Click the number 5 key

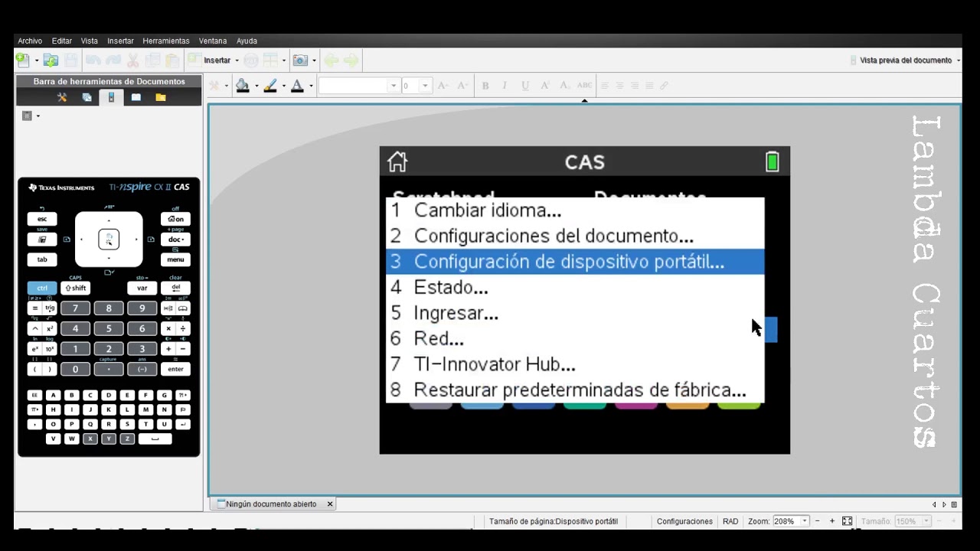pos(109,328)
